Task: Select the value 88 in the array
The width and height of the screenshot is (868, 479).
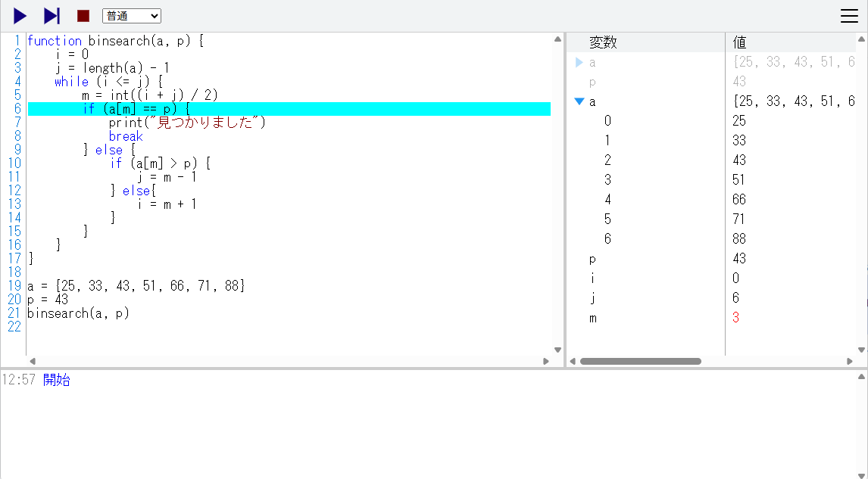Action: coord(739,239)
